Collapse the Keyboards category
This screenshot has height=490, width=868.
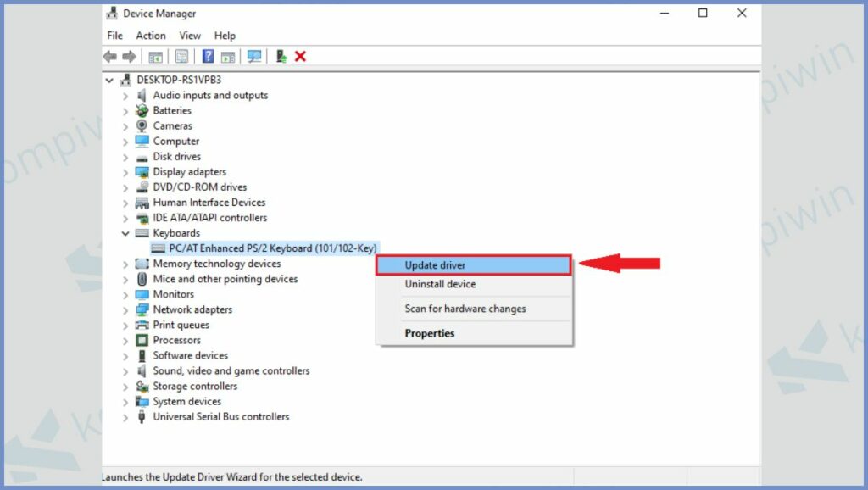[x=125, y=232]
